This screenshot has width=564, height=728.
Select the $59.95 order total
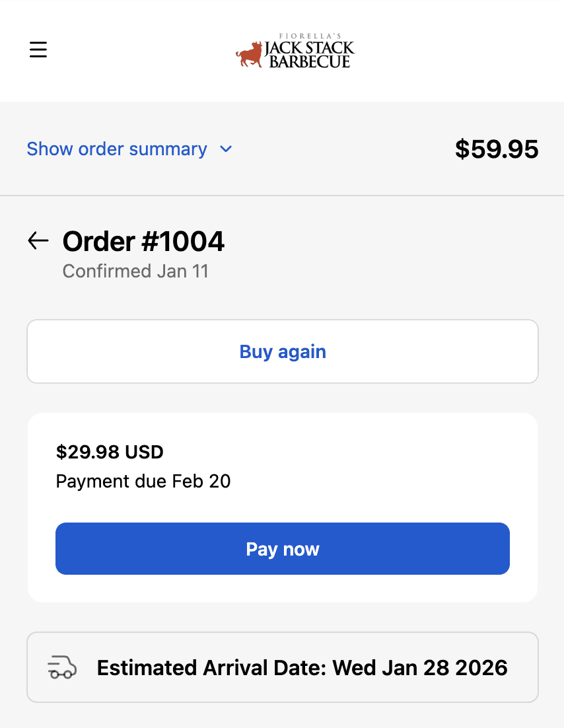coord(497,149)
